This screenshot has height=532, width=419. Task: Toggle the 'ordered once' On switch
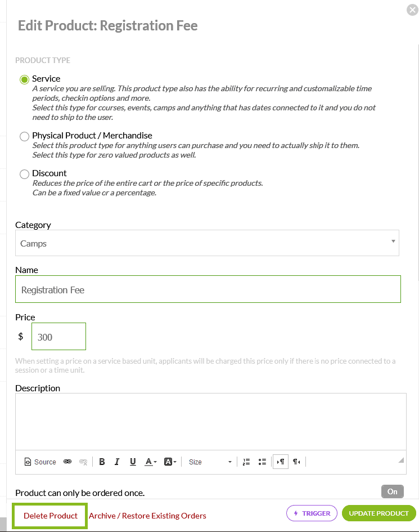(x=392, y=491)
